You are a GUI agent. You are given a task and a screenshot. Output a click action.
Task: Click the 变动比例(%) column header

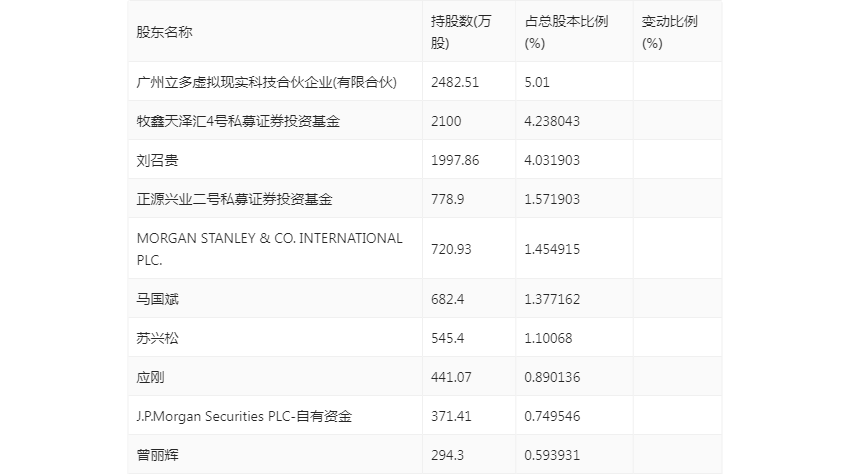pos(669,32)
